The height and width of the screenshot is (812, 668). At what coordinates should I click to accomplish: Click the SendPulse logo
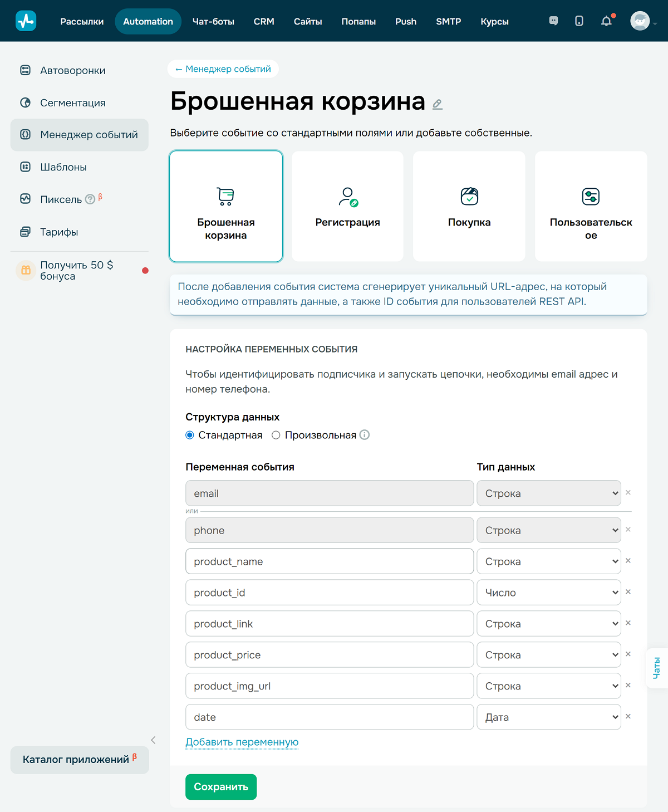tap(26, 21)
